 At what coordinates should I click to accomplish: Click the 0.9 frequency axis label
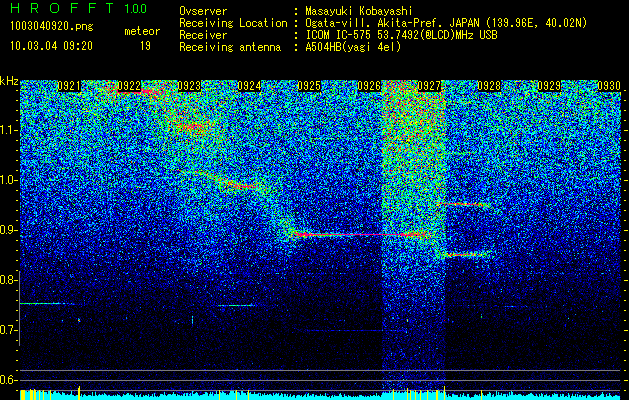click(x=9, y=230)
